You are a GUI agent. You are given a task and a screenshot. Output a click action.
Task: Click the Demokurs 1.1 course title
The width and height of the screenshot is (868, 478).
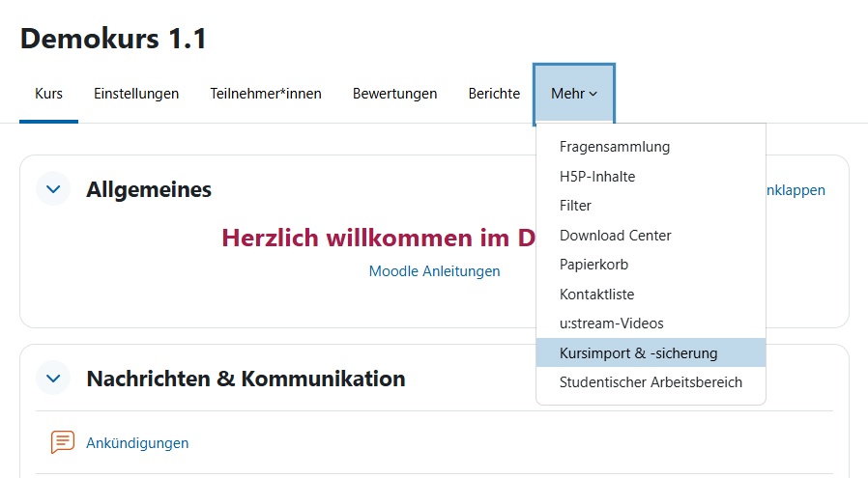click(x=113, y=39)
